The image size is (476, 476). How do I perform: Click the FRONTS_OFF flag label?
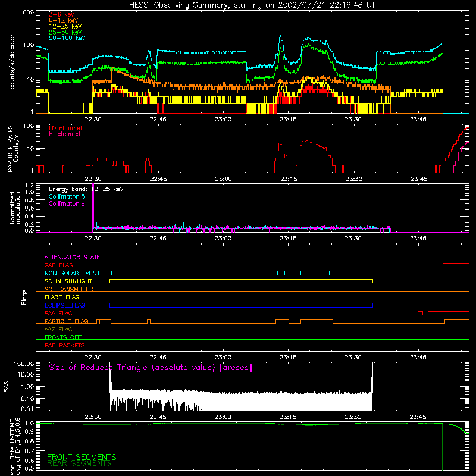(63, 337)
